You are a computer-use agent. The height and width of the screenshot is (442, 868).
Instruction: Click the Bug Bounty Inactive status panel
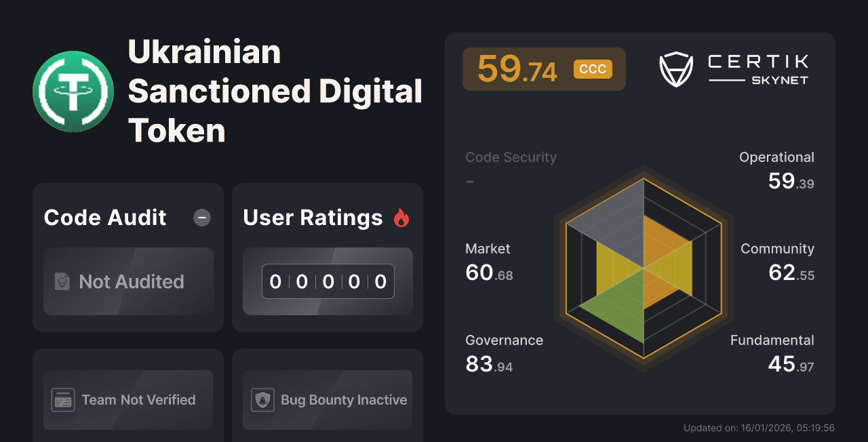coord(327,400)
